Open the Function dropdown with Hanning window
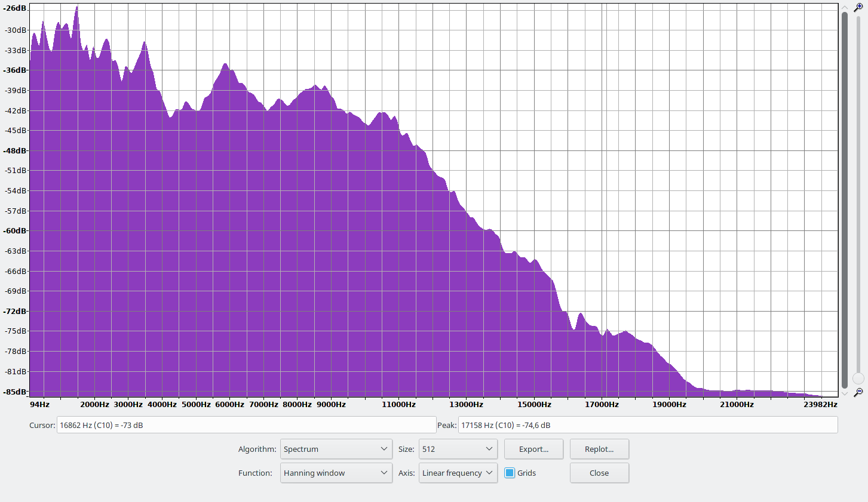The width and height of the screenshot is (868, 502). click(x=336, y=473)
